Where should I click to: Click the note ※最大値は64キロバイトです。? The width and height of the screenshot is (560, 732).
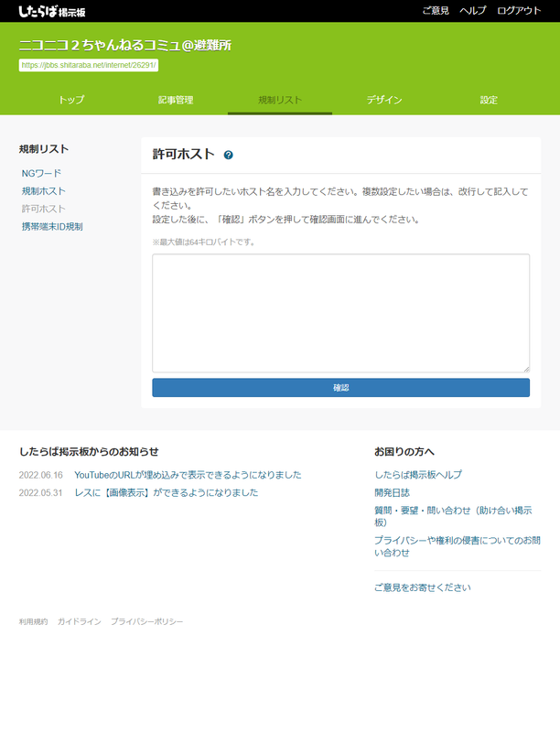(x=203, y=242)
